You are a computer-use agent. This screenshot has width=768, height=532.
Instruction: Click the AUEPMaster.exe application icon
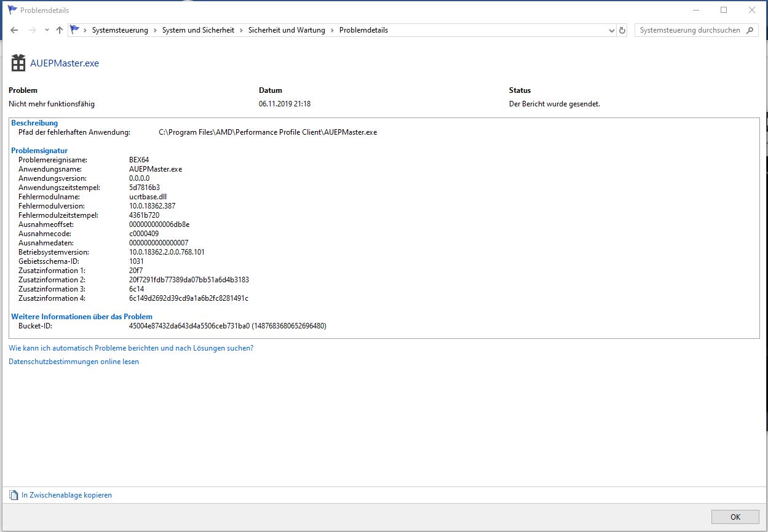coord(18,63)
